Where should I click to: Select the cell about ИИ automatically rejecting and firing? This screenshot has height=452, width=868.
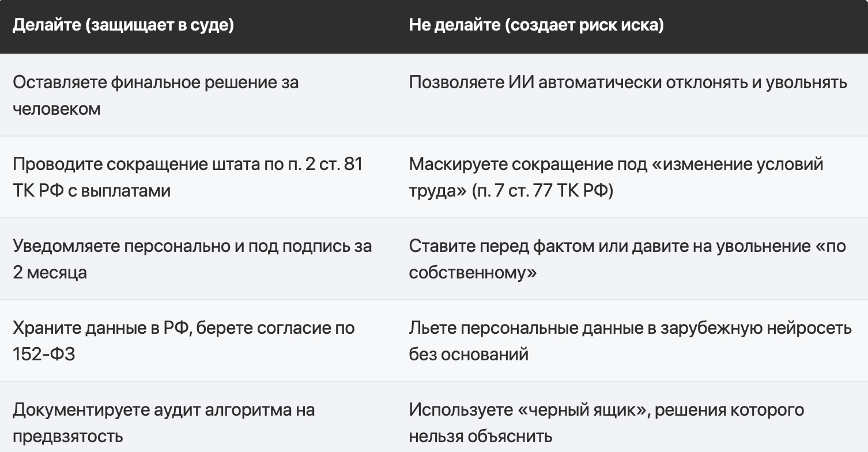[x=632, y=95]
